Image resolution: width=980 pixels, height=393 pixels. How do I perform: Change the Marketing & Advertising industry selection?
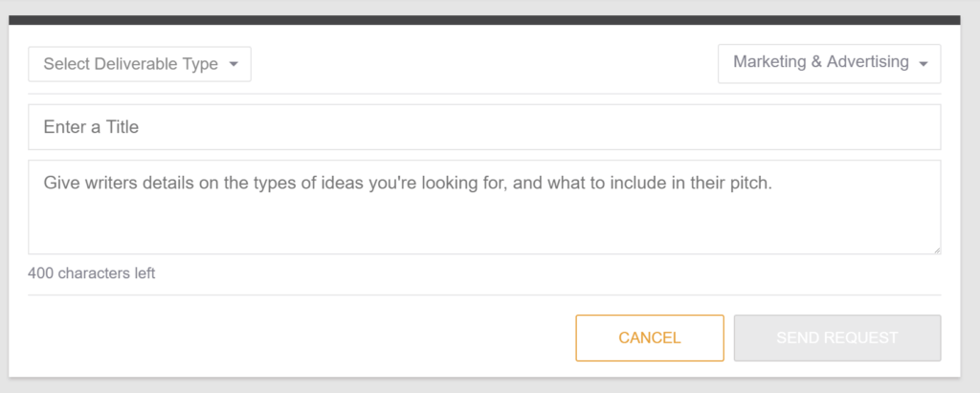pos(829,63)
